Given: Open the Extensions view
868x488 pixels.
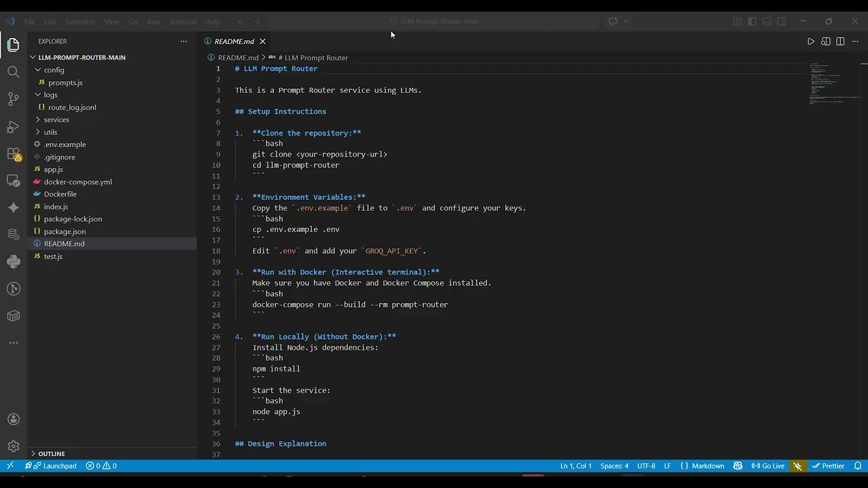Looking at the screenshot, I should tap(14, 154).
